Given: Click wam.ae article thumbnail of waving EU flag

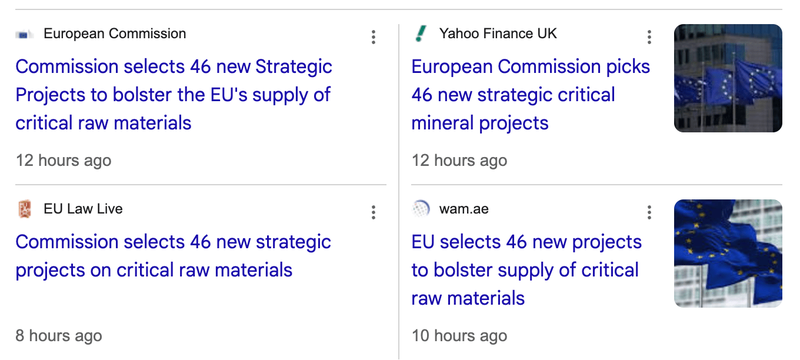Looking at the screenshot, I should point(728,253).
